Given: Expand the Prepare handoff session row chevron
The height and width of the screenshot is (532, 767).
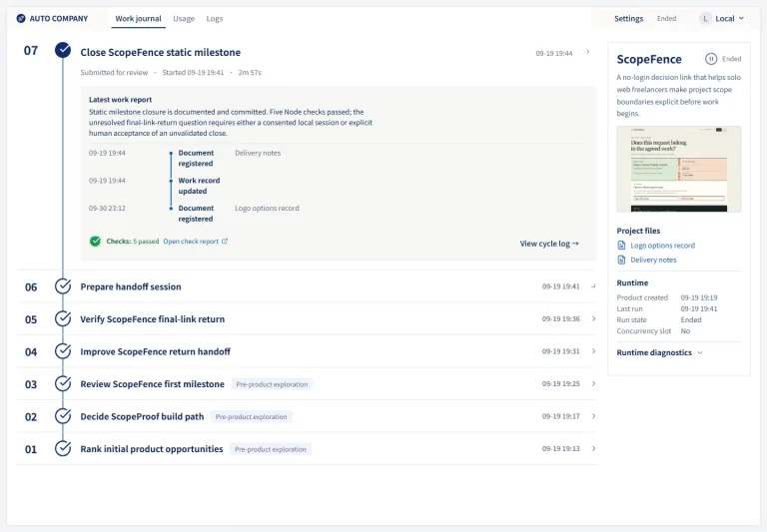Looking at the screenshot, I should pyautogui.click(x=593, y=286).
